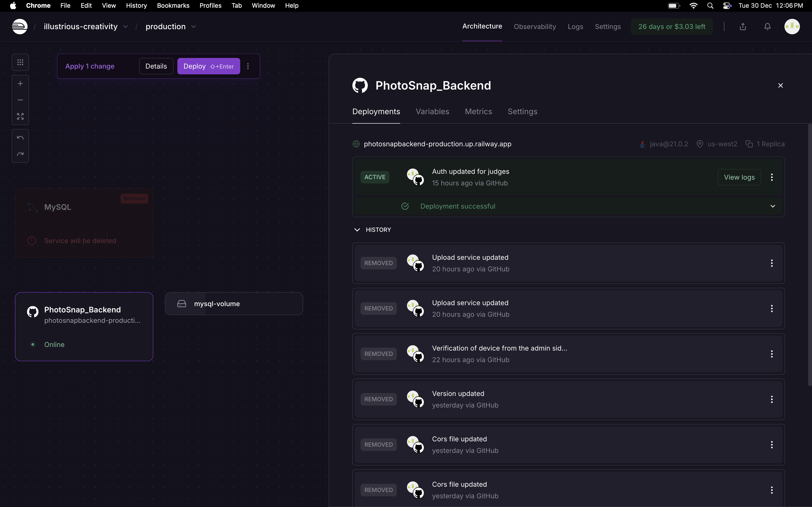
Task: Open the production environment dropdown
Action: [x=194, y=27]
